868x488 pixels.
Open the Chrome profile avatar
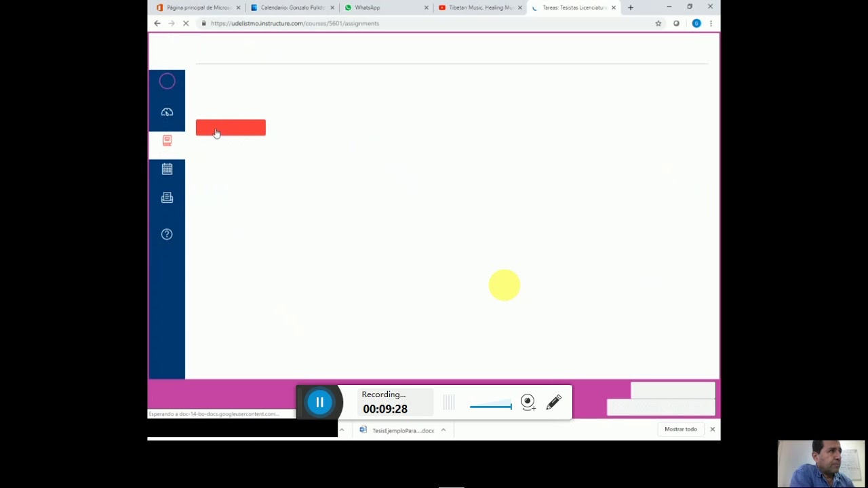(x=696, y=23)
